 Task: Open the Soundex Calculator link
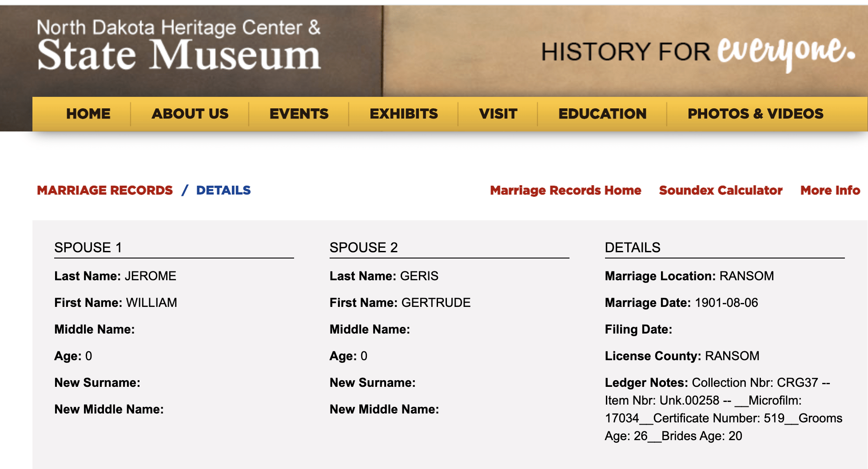[721, 190]
